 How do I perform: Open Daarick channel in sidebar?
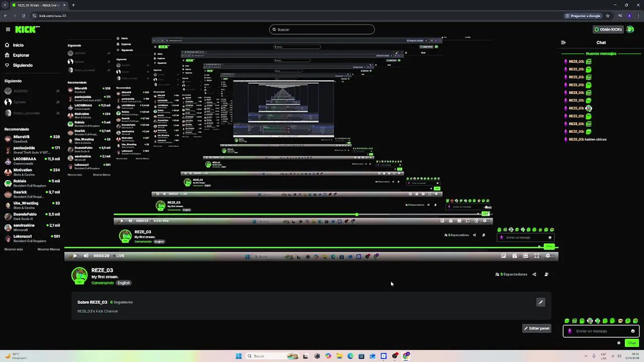(x=32, y=194)
